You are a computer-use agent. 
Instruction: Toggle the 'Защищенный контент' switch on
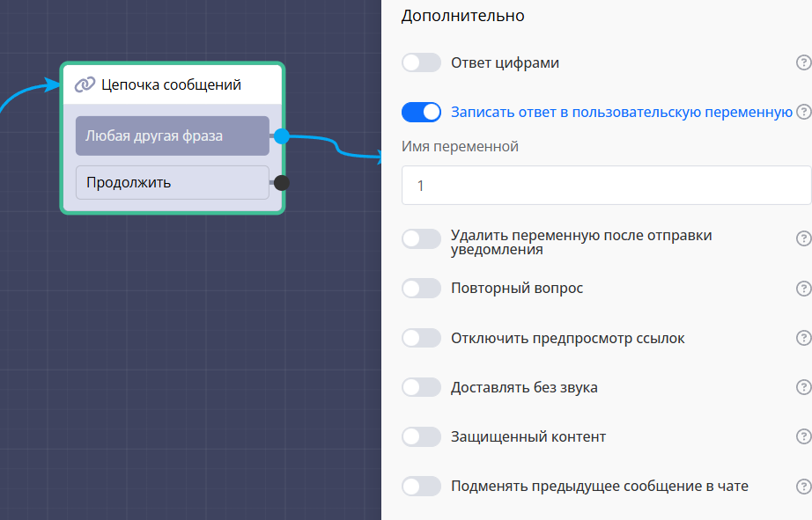click(x=421, y=436)
